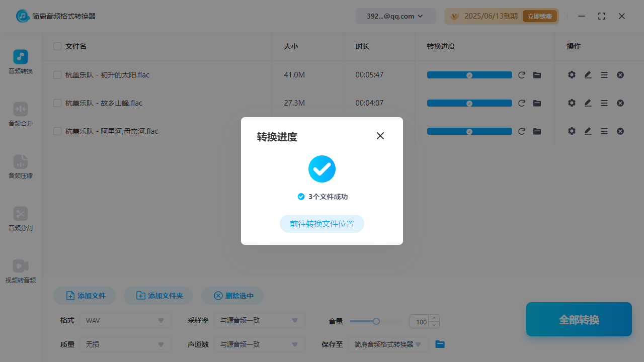The height and width of the screenshot is (362, 644).
Task: Click 前往转换文件位置 in the dialog
Action: tap(321, 224)
